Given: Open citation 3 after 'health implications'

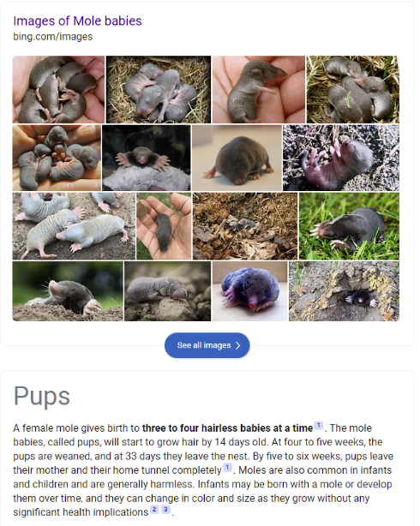Looking at the screenshot, I should click(x=165, y=509).
